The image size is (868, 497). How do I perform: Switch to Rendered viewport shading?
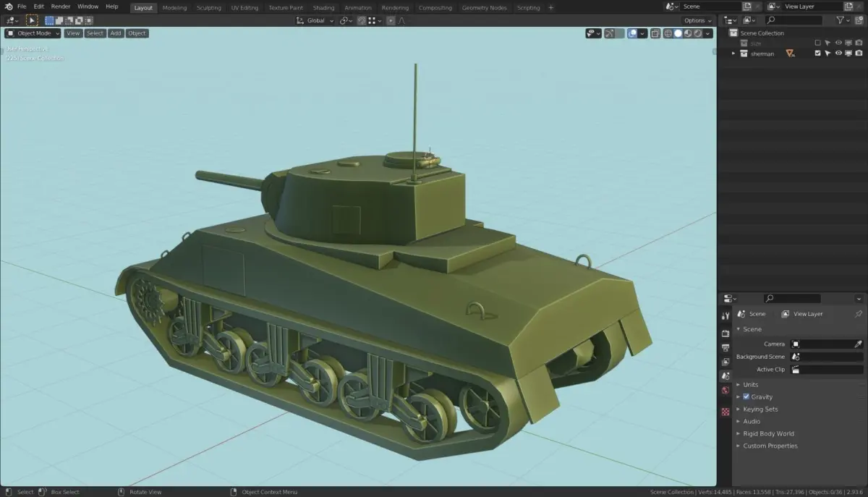pyautogui.click(x=697, y=33)
